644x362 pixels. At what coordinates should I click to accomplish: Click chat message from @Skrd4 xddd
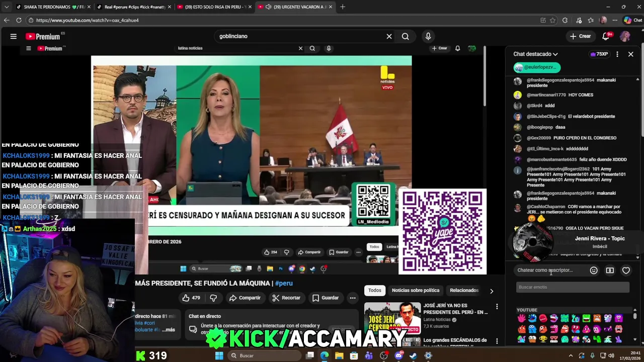click(540, 106)
